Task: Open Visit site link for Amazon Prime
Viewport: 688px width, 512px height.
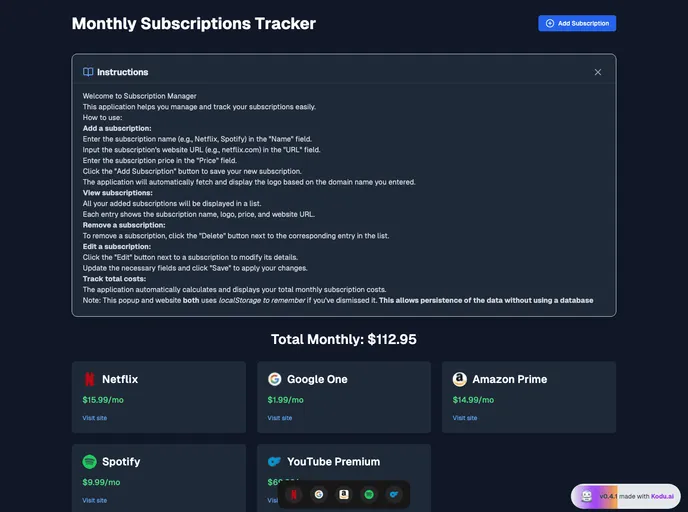Action: coord(464,418)
